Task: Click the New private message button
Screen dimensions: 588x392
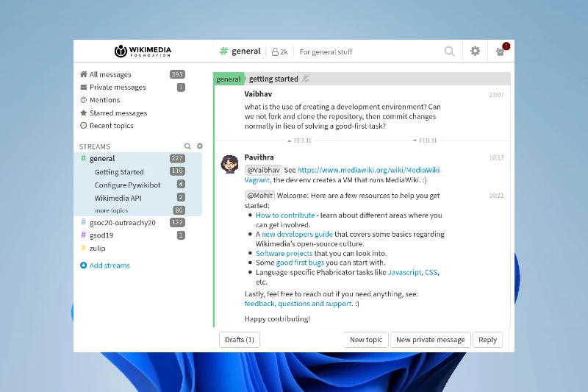Action: click(x=431, y=340)
